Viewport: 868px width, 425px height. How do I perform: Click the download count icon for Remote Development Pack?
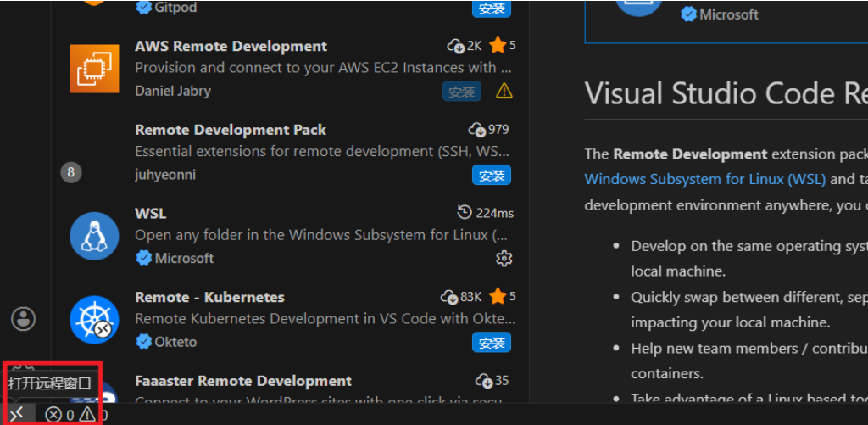[x=477, y=130]
